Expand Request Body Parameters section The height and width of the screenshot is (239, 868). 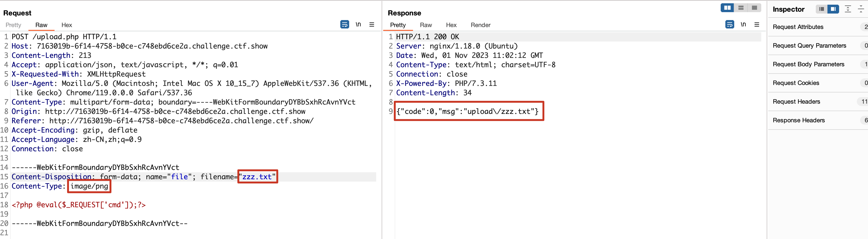(818, 64)
